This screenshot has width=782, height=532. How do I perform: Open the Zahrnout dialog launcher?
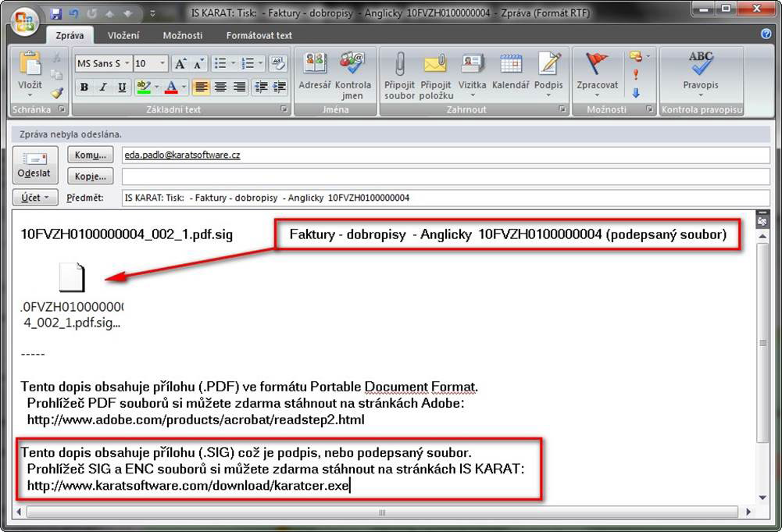coord(562,109)
